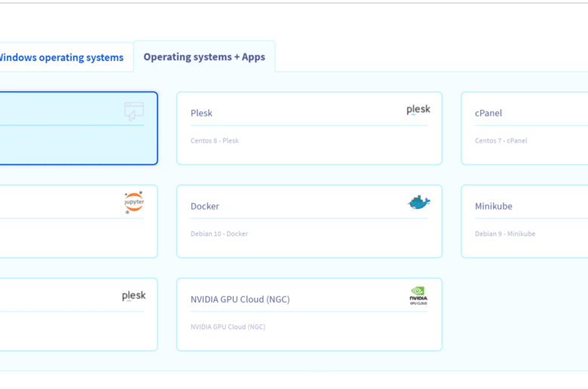Click 'Centos 7 - cPanel' description
588x389 pixels.
pos(501,141)
